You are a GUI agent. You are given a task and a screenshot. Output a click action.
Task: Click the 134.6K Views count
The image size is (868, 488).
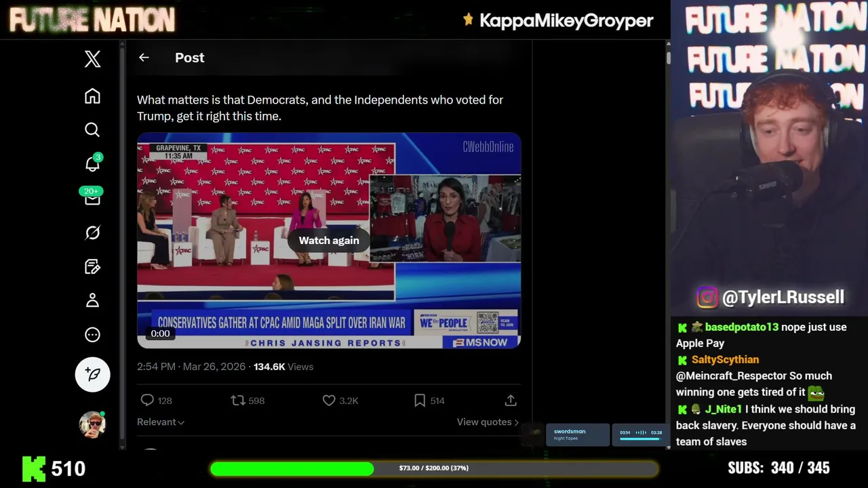pos(283,367)
